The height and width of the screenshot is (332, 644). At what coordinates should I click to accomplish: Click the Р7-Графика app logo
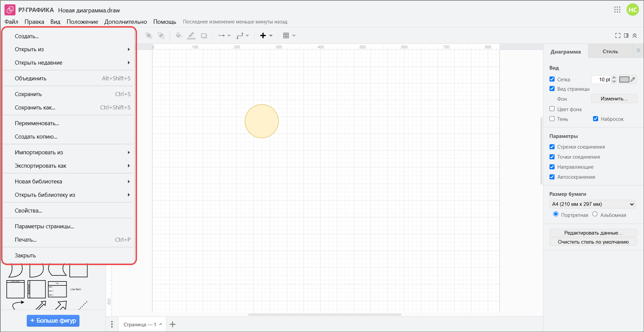(10, 10)
